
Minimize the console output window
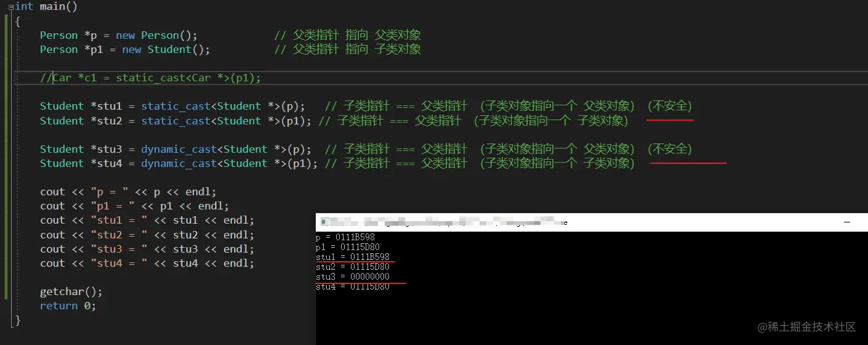[848, 222]
